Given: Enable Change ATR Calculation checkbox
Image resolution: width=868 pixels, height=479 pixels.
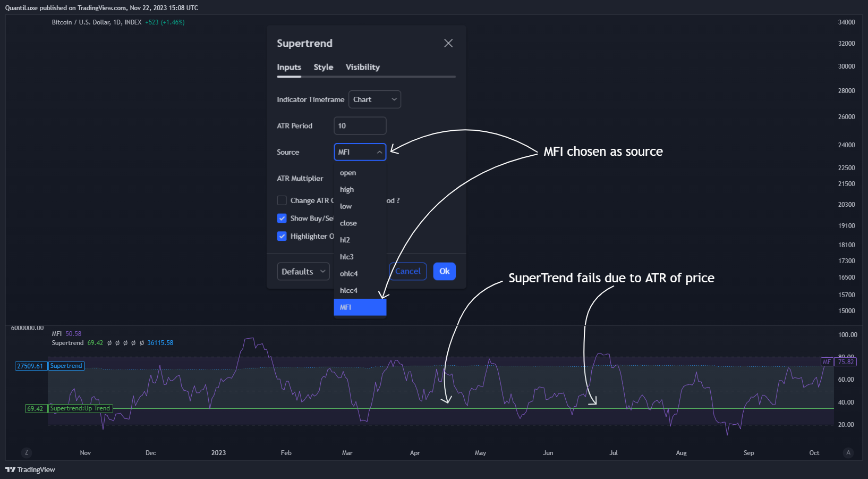Looking at the screenshot, I should [282, 200].
